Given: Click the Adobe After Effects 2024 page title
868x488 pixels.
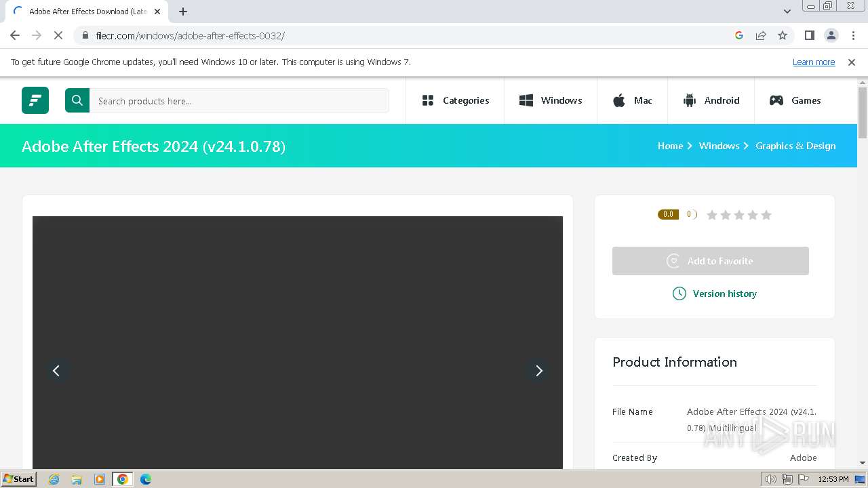Looking at the screenshot, I should click(x=153, y=146).
